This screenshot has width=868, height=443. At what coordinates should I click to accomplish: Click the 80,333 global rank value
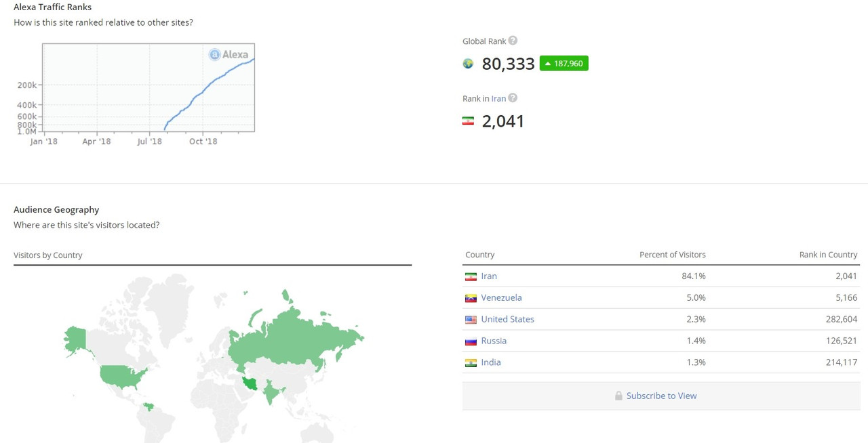click(x=509, y=64)
